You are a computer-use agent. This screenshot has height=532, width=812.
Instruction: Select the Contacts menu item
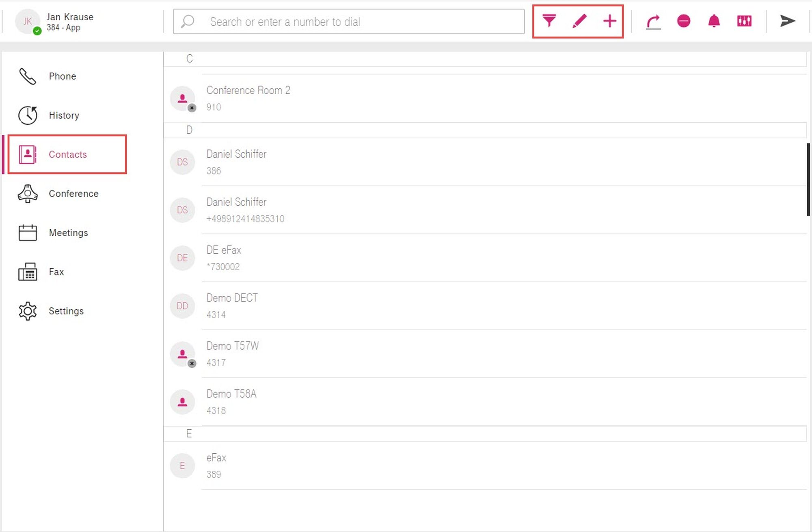[x=67, y=155]
